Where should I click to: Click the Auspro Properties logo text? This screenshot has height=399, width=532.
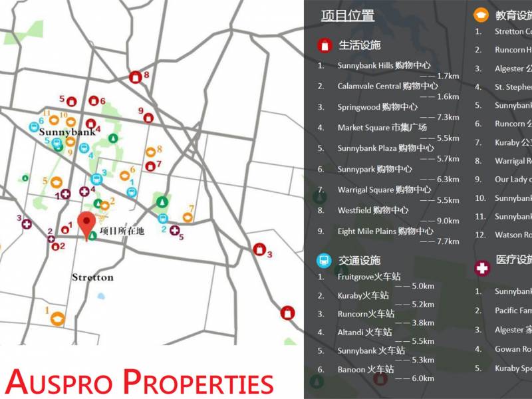tap(140, 381)
